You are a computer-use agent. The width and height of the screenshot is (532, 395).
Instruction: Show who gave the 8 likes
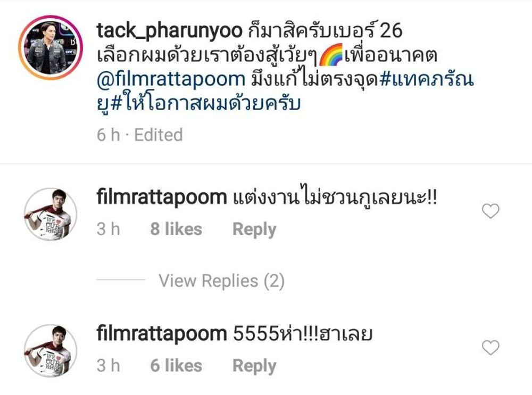coord(176,229)
